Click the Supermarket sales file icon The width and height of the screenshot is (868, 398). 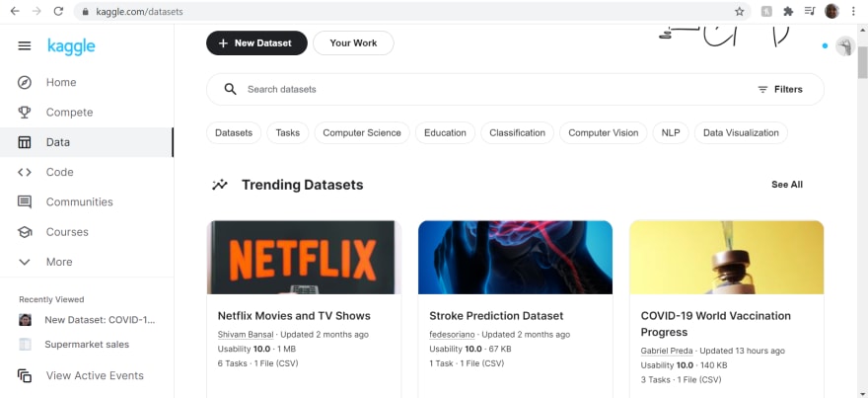pos(25,345)
